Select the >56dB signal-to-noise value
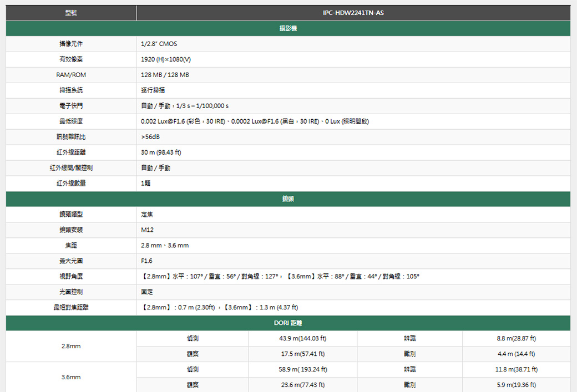The height and width of the screenshot is (392, 577). (x=151, y=137)
